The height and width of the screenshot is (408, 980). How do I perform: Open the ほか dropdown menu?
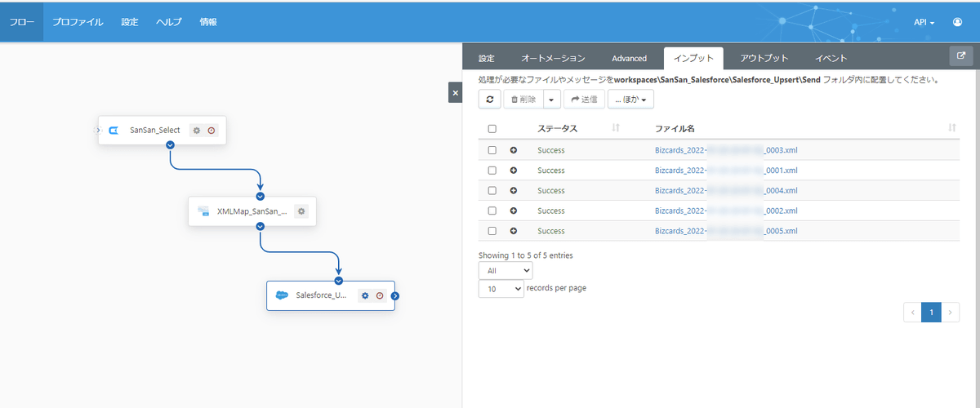(630, 100)
